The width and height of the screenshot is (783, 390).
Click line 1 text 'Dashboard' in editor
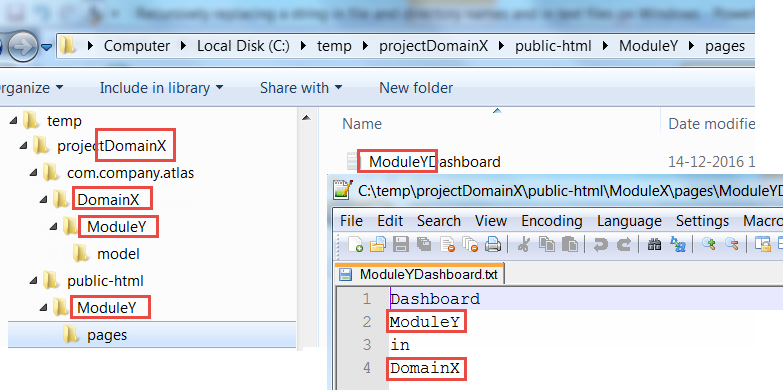click(435, 299)
